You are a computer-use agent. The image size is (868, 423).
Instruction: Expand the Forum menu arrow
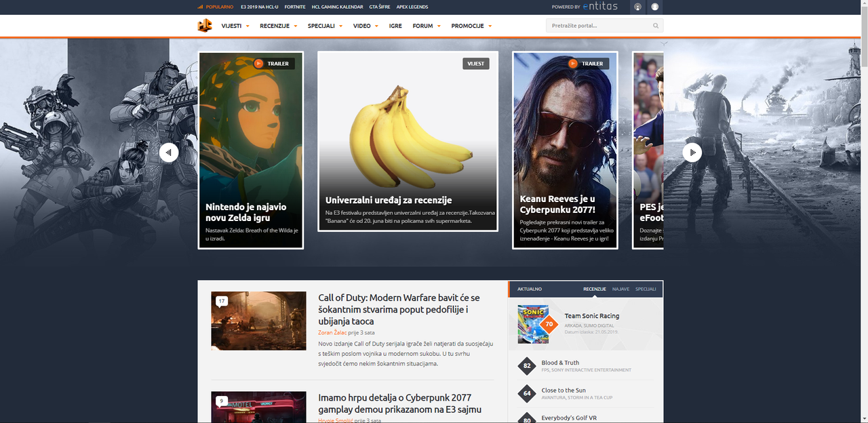[439, 26]
